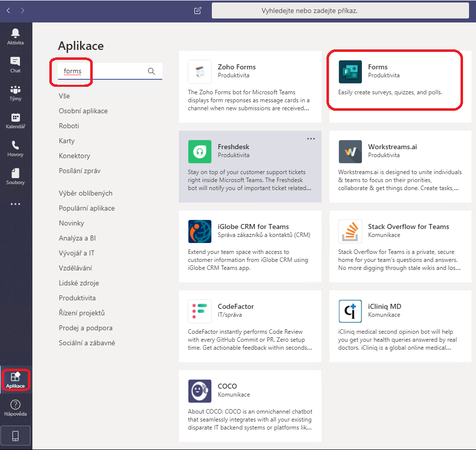The image size is (476, 450).
Task: Filter apps by Posílání zpráv
Action: 80,171
